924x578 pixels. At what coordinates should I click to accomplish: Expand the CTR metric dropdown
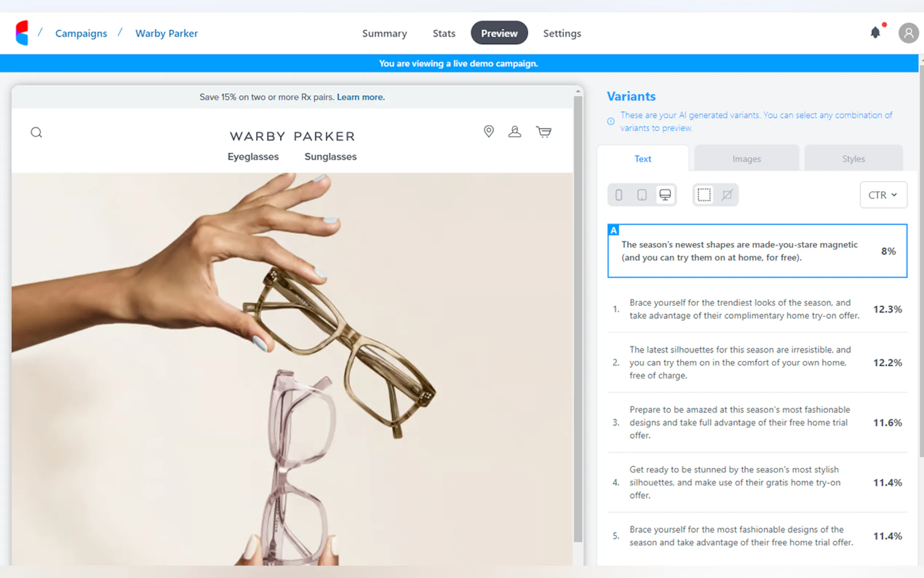(883, 195)
